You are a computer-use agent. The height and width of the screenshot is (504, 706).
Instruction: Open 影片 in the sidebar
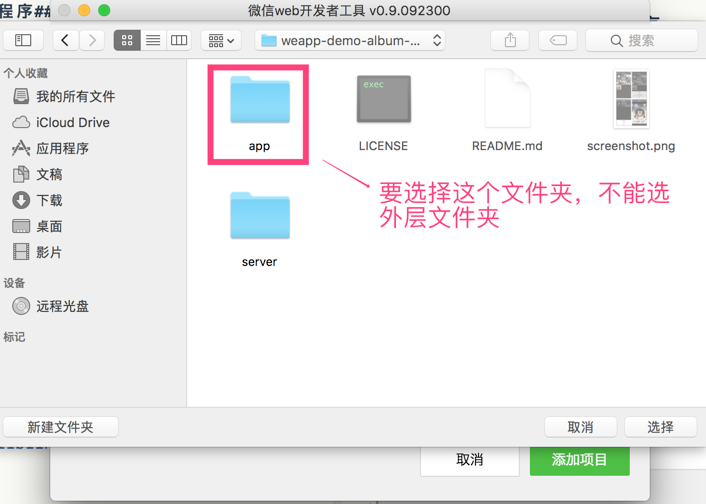(x=37, y=252)
